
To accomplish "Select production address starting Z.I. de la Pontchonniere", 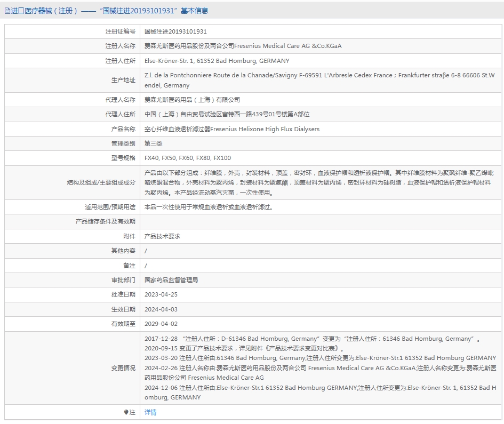I will click(319, 80).
